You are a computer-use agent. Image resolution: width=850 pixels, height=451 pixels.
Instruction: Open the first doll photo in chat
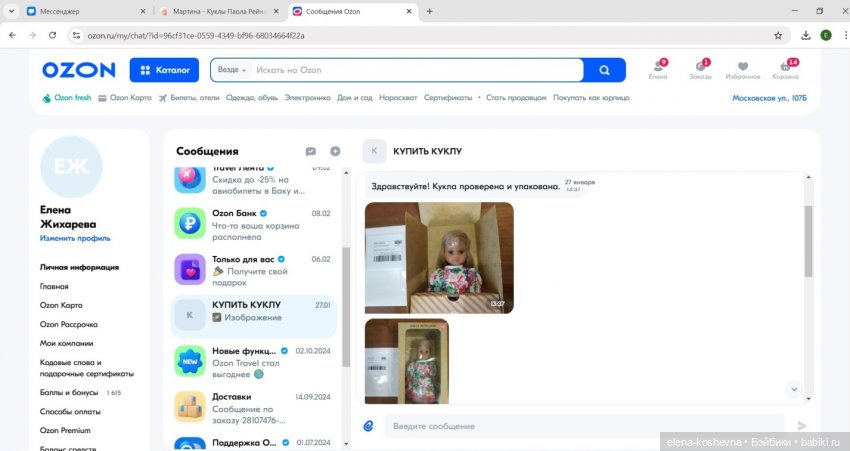pyautogui.click(x=439, y=257)
